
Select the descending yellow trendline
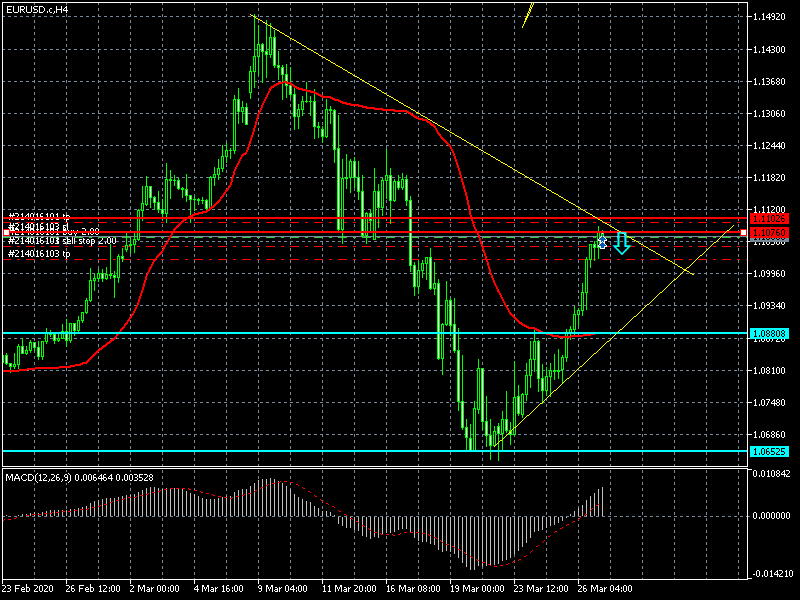tap(474, 145)
